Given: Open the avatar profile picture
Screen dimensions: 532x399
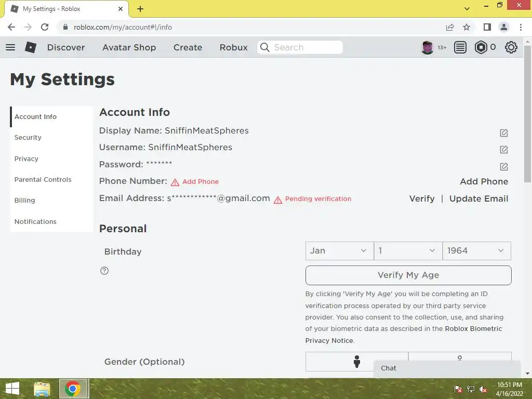Looking at the screenshot, I should tap(427, 47).
